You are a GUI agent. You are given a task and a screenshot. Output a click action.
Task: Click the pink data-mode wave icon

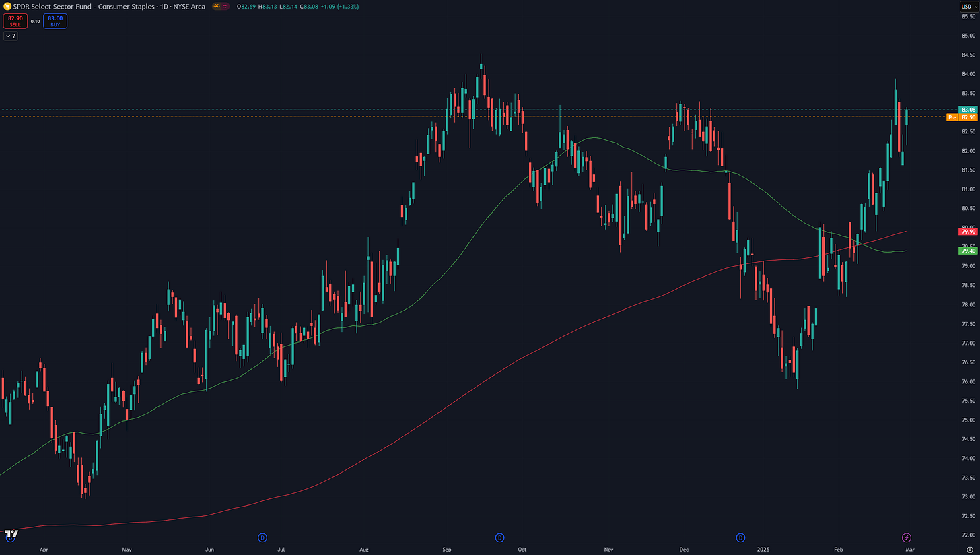225,6
